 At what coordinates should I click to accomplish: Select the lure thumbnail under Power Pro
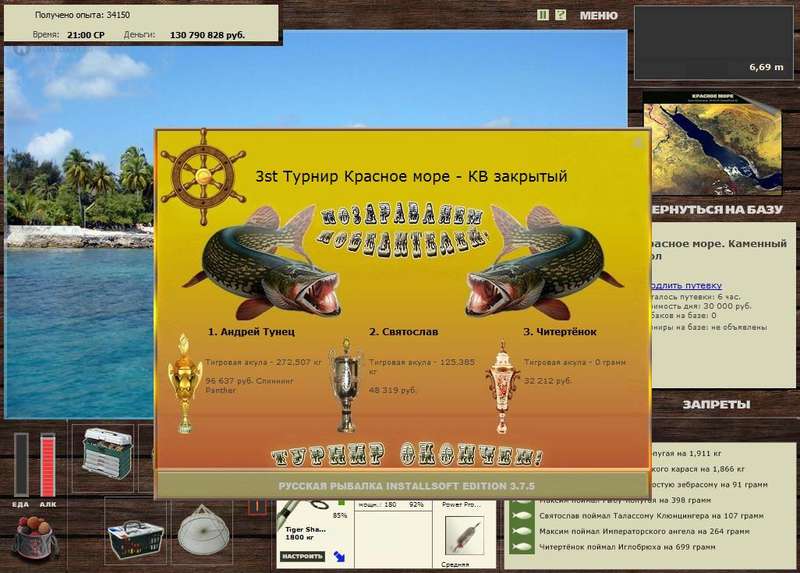464,535
